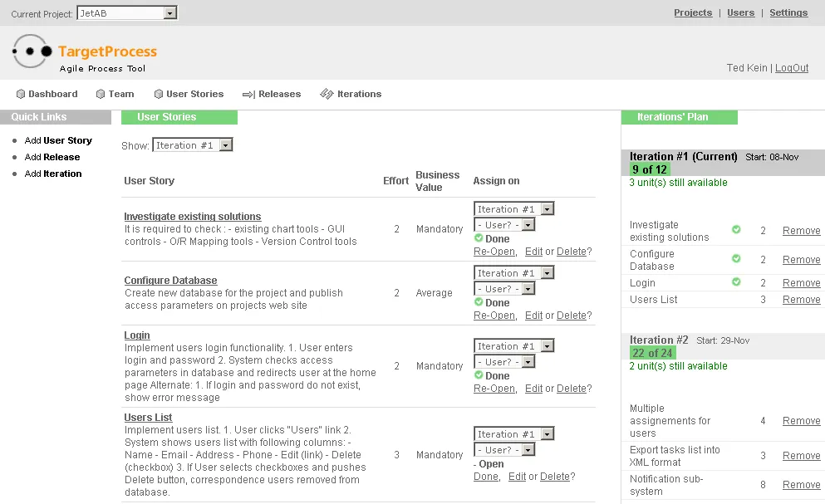825x504 pixels.
Task: Click the TargetProcess logo icon
Action: point(32,51)
